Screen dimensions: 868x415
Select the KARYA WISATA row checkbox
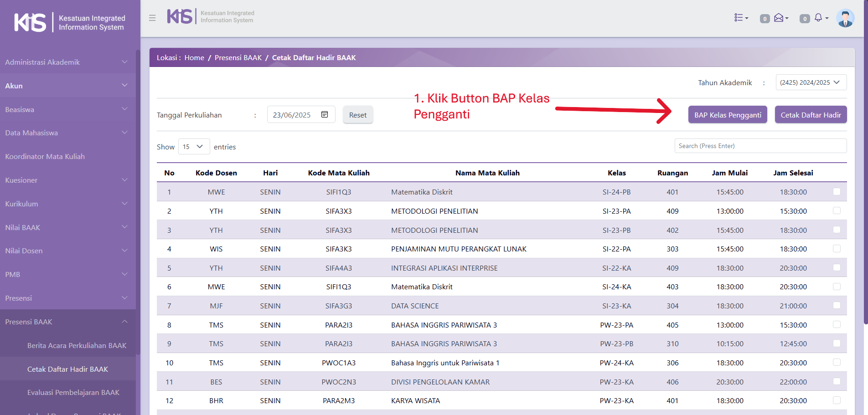coord(837,400)
